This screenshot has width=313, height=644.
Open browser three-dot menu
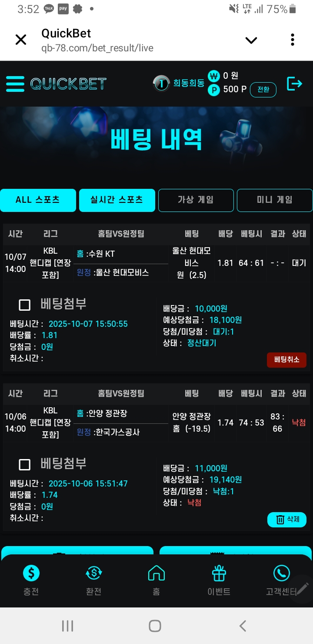pos(293,40)
